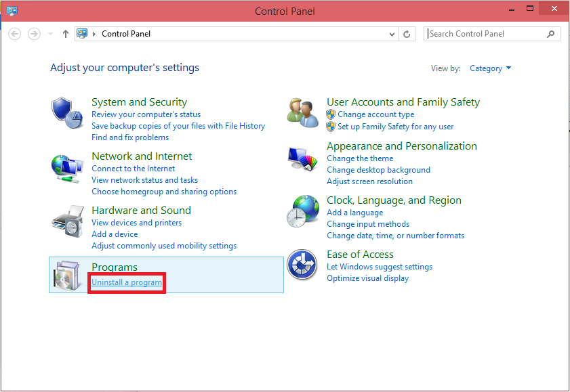
Task: Click the Appearance and Personalization icon
Action: point(302,160)
